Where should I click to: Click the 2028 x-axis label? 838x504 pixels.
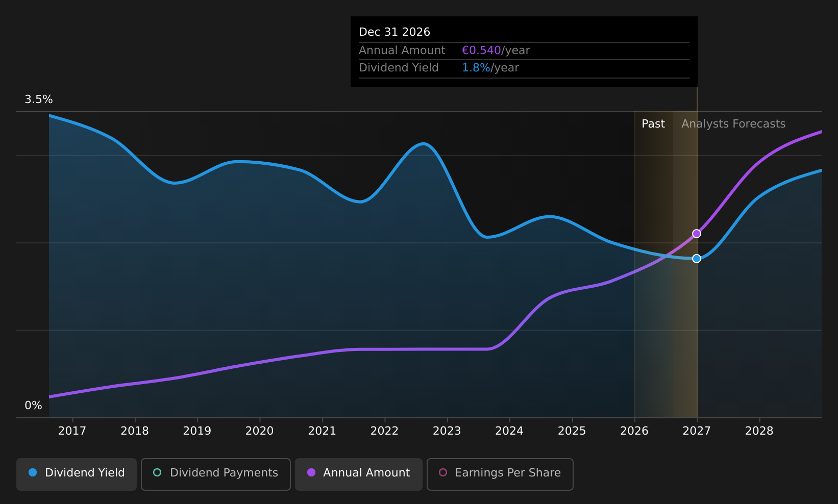click(x=759, y=431)
